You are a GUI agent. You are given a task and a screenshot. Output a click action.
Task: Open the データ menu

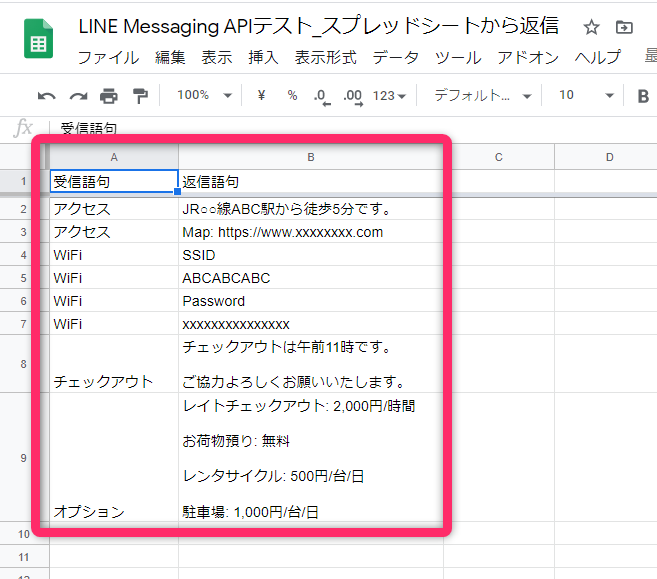[395, 57]
